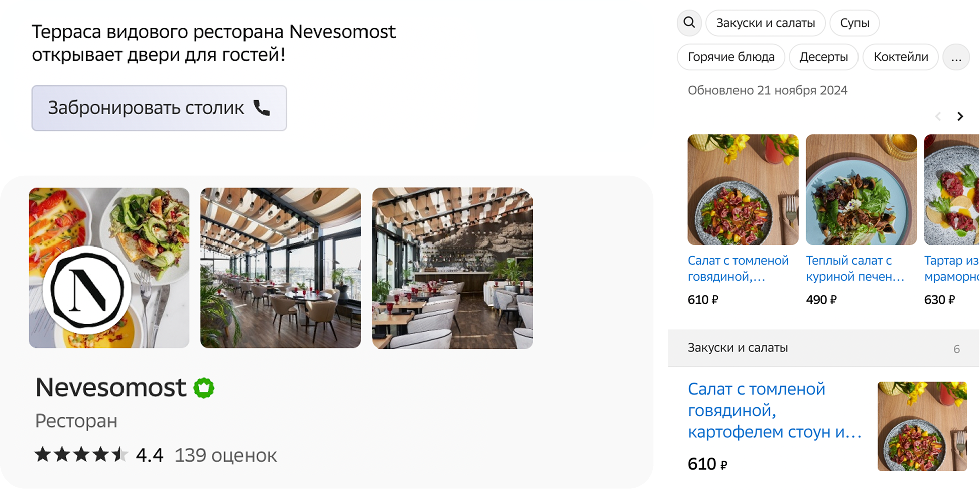Click the green verified badge beside Nevesomost
980x492 pixels.
pos(204,388)
